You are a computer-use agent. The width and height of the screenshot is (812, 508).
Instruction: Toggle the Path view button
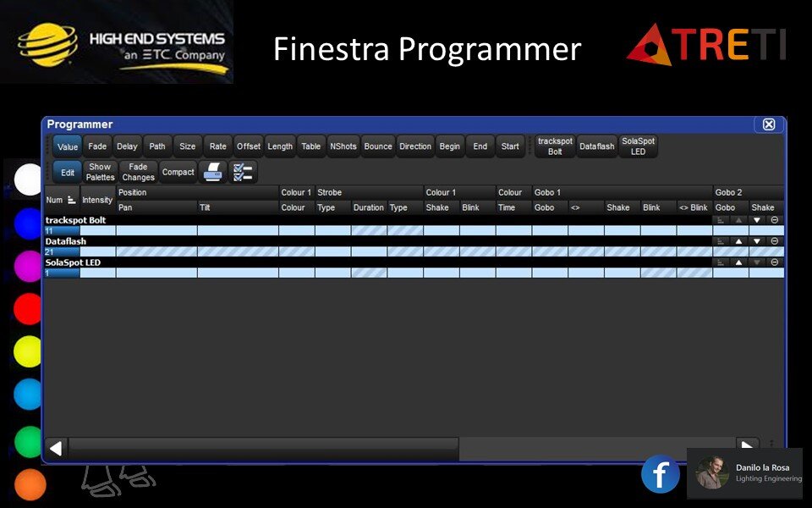coord(157,146)
